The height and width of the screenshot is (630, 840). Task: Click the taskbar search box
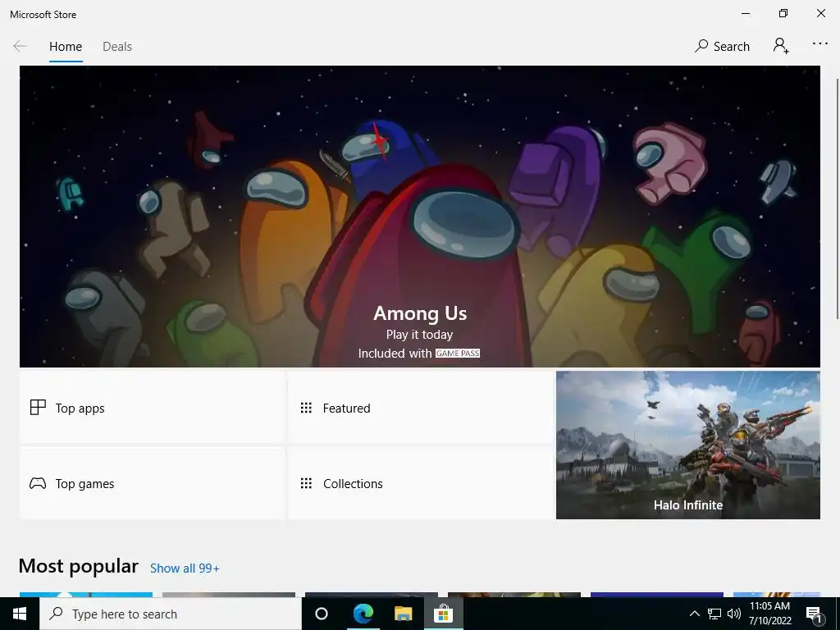click(171, 614)
